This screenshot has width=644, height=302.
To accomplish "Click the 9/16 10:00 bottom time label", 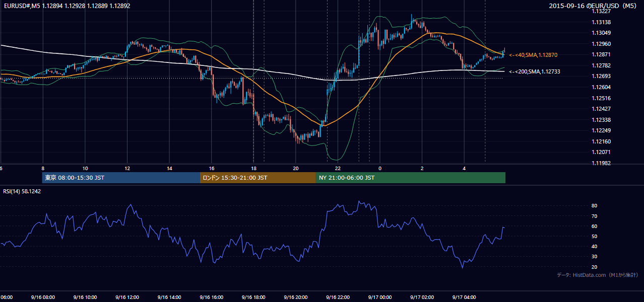I will tap(85, 297).
